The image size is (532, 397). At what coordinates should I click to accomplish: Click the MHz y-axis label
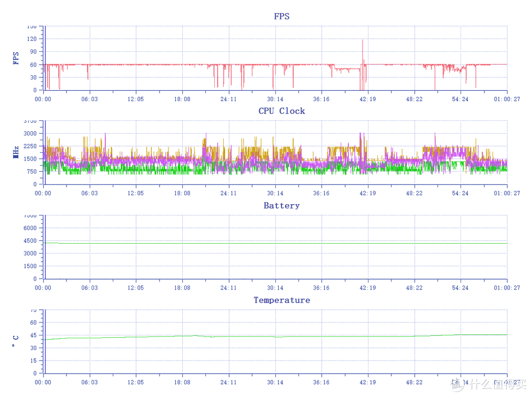pyautogui.click(x=16, y=151)
